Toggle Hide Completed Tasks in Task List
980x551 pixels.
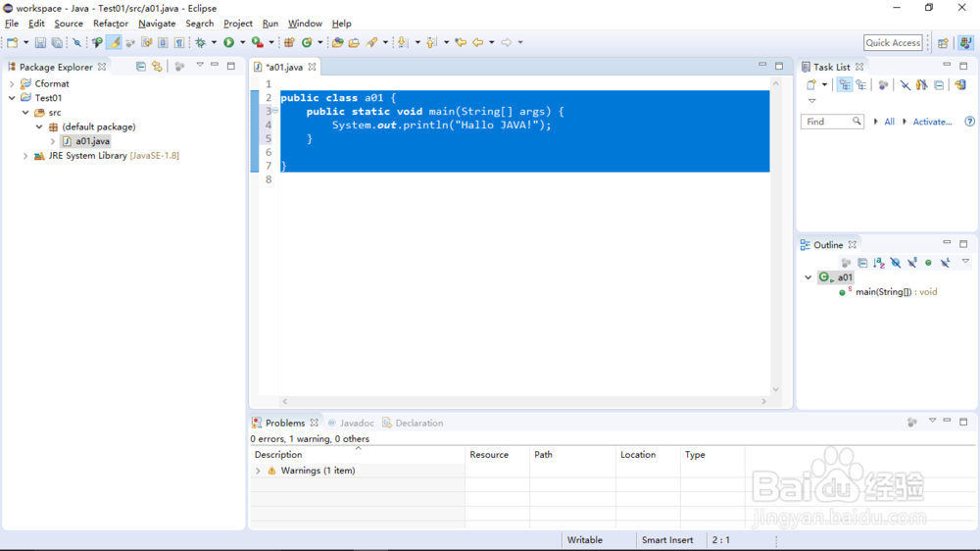click(x=905, y=85)
